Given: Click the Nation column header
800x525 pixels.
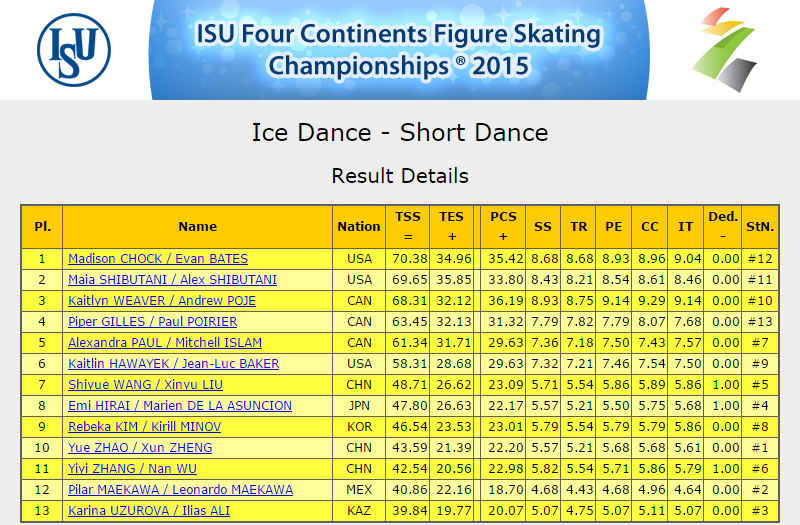Looking at the screenshot, I should click(359, 227).
